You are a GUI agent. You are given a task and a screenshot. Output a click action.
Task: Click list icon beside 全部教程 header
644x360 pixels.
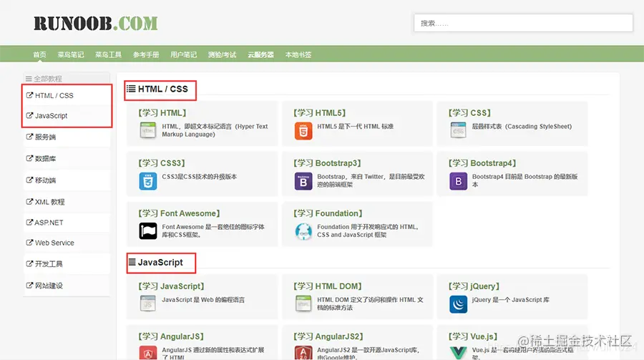click(x=29, y=79)
